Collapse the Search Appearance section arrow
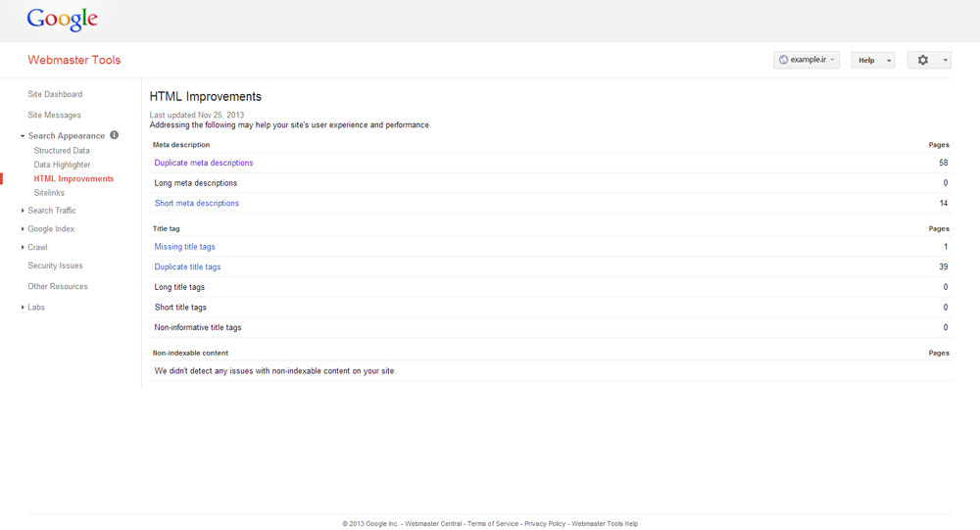 click(x=23, y=135)
